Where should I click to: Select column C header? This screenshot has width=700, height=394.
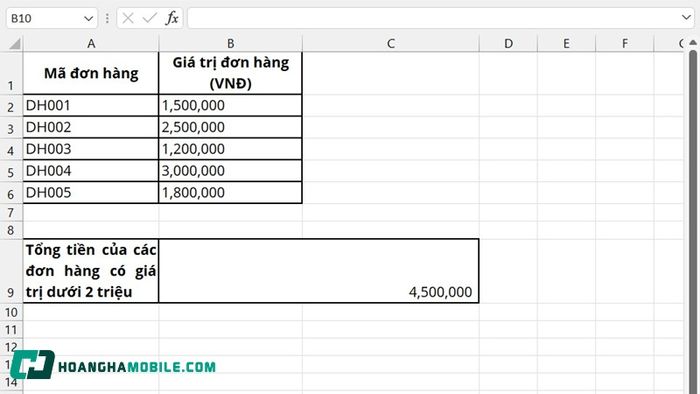(x=391, y=43)
